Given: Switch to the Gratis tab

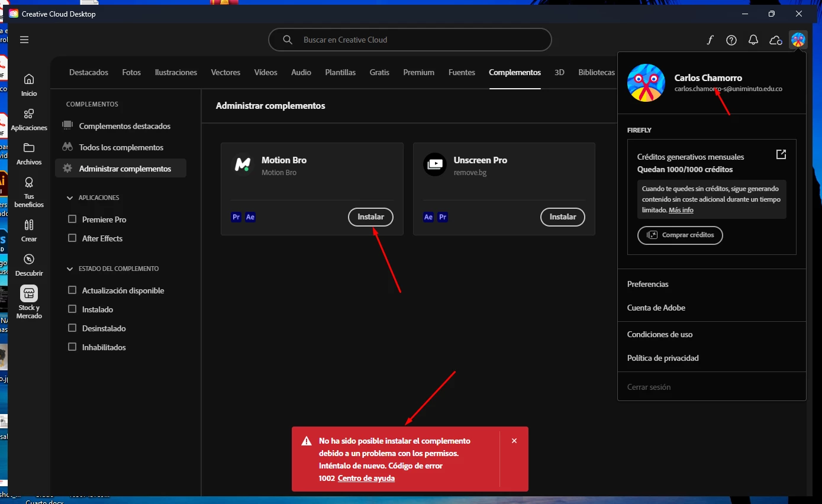Looking at the screenshot, I should tap(379, 72).
